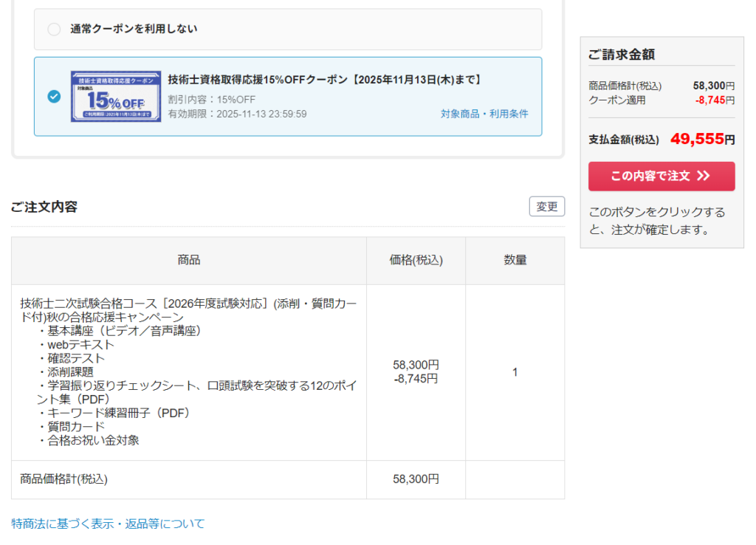Image resolution: width=756 pixels, height=545 pixels.
Task: Click the クーポン適用 discount line in the billing box
Action: tap(617, 100)
